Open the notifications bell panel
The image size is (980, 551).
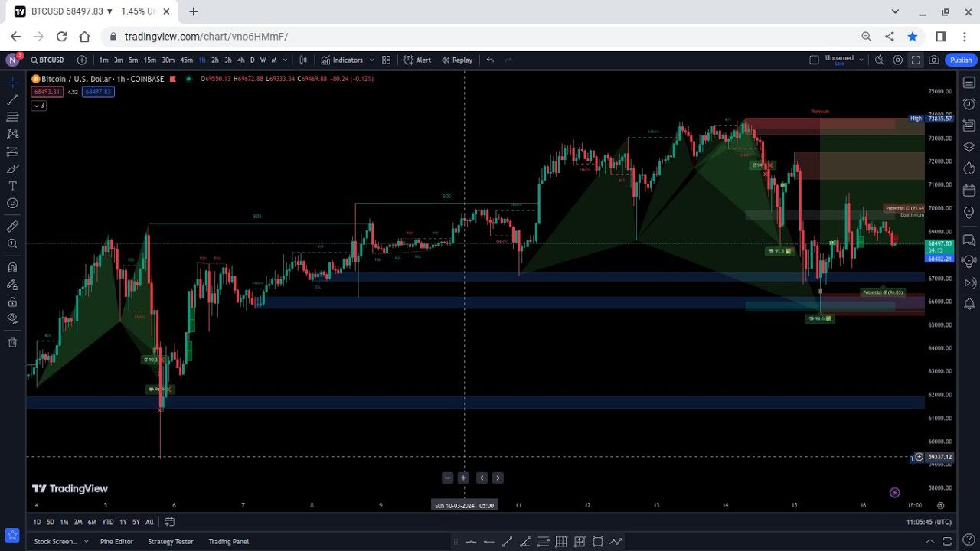(x=969, y=305)
